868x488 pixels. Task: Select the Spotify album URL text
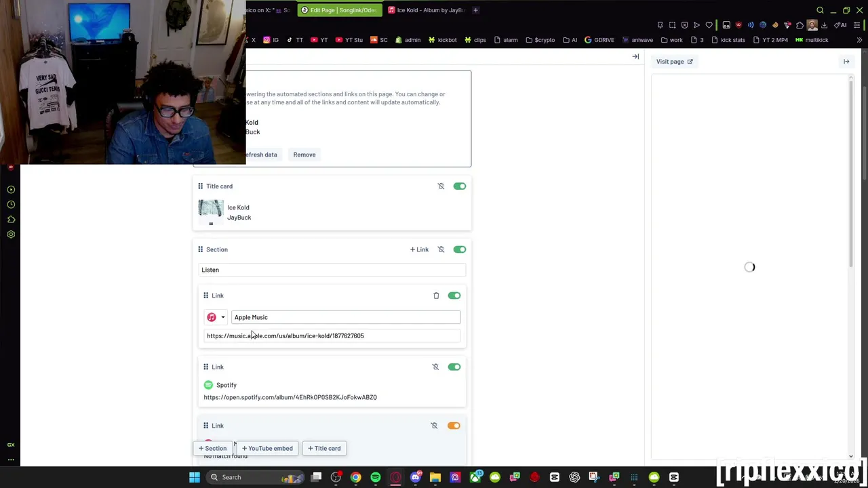(x=290, y=397)
